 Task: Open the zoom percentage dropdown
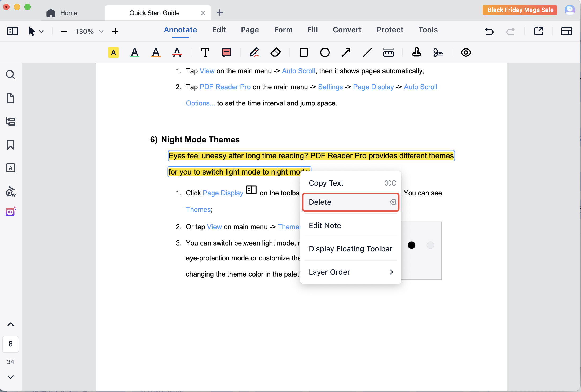pos(101,31)
